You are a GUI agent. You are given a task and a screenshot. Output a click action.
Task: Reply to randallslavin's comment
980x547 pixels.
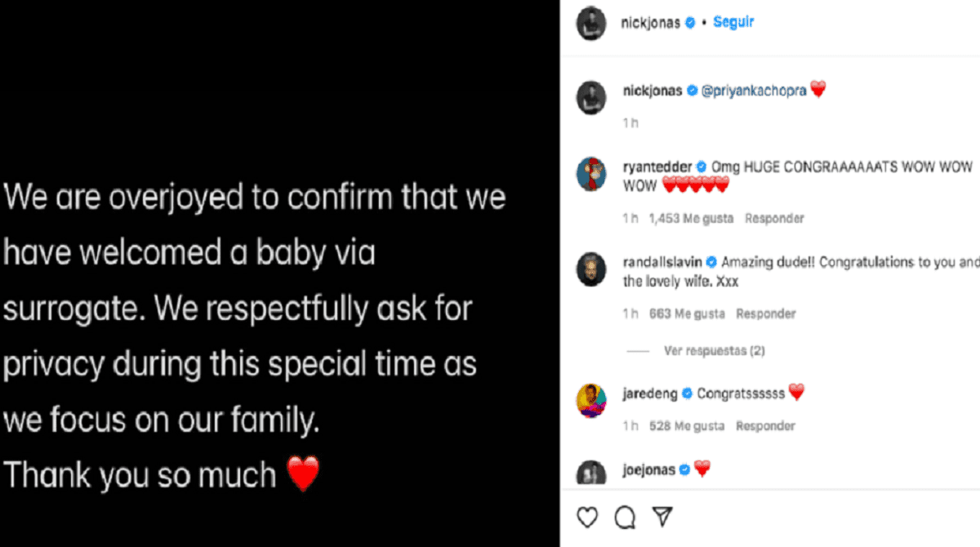pyautogui.click(x=765, y=314)
